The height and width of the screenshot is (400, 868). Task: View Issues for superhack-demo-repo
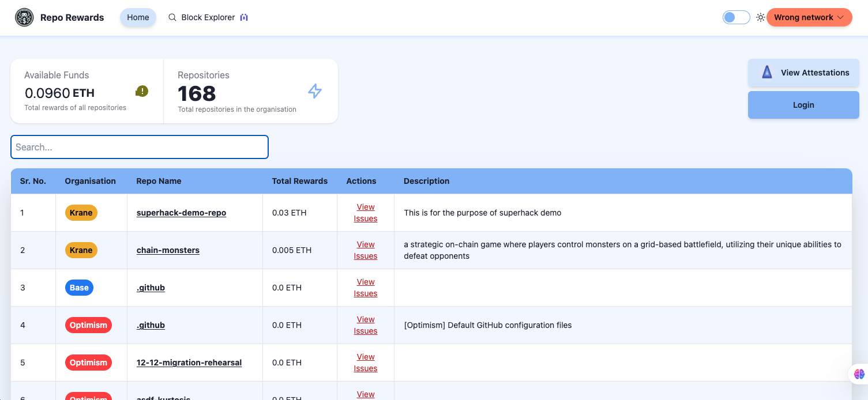(366, 213)
